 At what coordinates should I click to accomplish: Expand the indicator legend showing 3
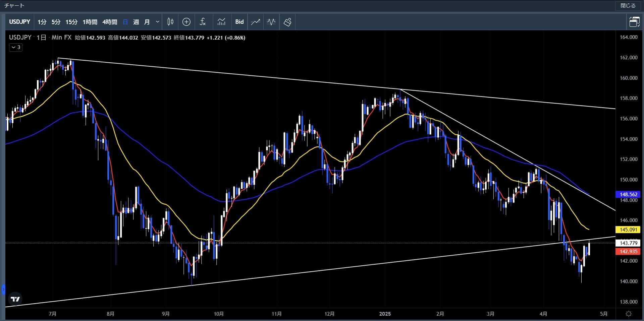tap(16, 47)
